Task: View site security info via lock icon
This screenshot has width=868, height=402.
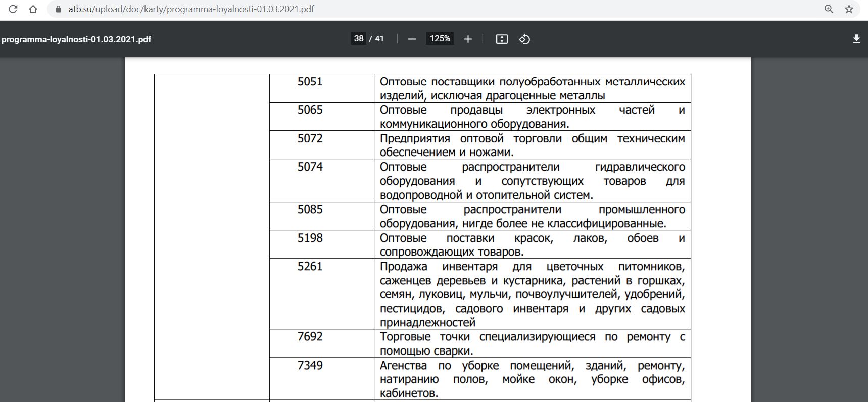Action: [58, 9]
